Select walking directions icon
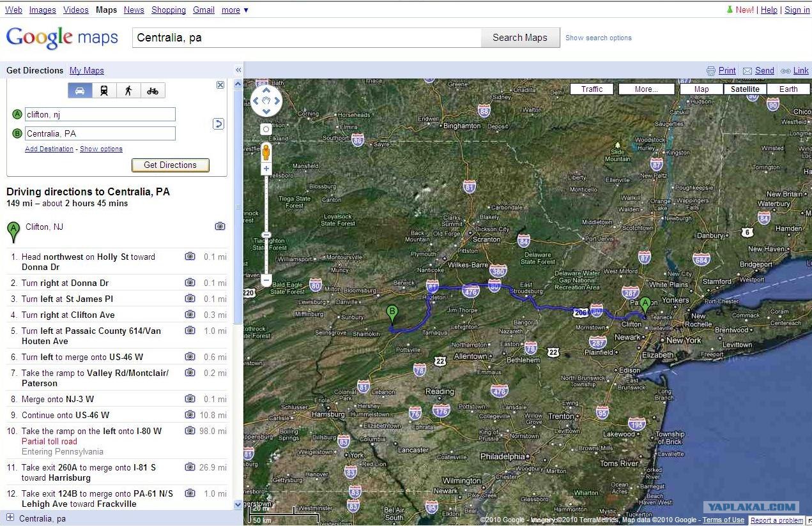Image resolution: width=812 pixels, height=526 pixels. [128, 91]
